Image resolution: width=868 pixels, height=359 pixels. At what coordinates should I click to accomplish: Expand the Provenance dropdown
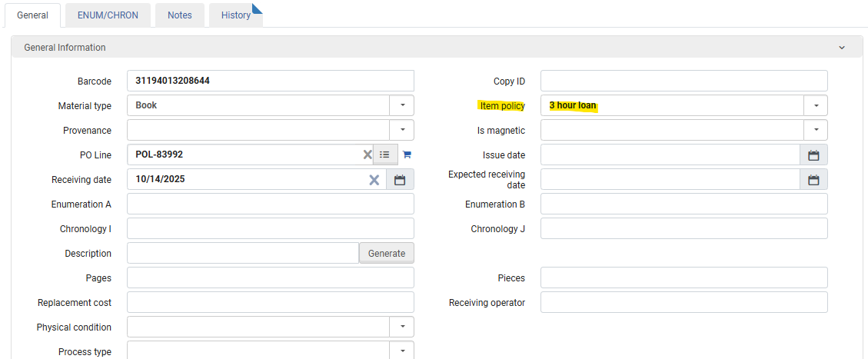pyautogui.click(x=401, y=131)
